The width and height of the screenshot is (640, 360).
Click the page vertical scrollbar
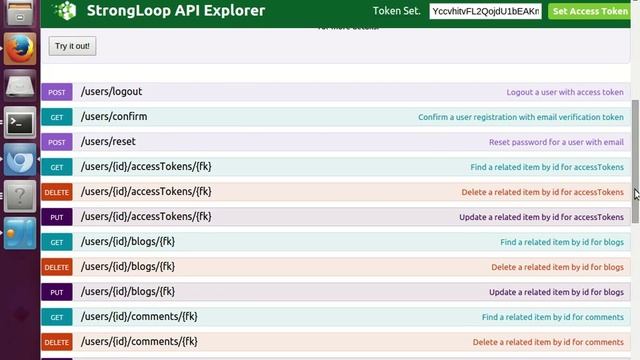click(635, 162)
